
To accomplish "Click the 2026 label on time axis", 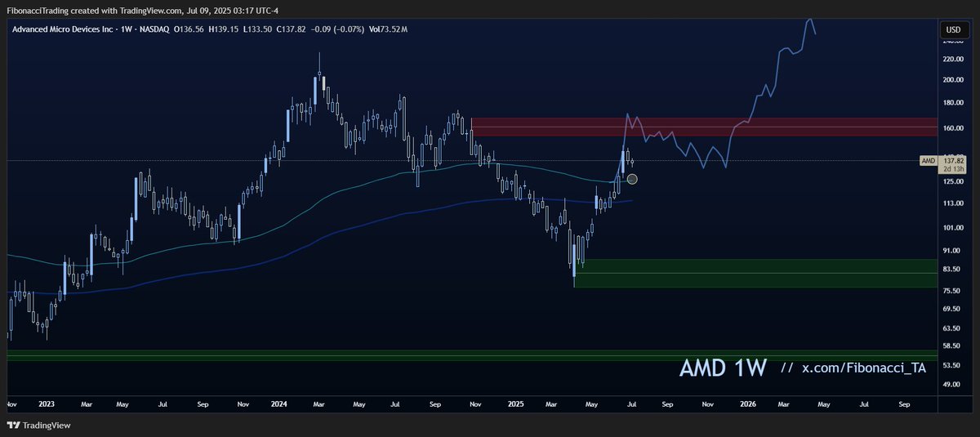I will tap(747, 404).
